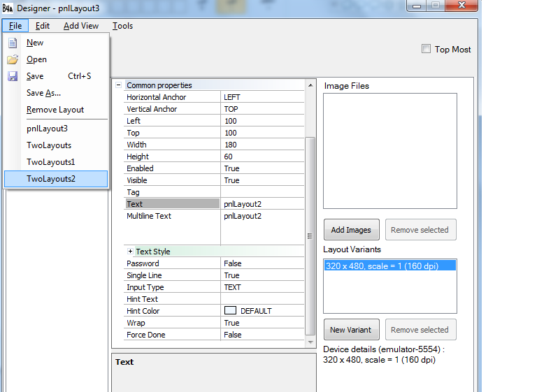
Task: Choose Open from the File menu
Action: [x=57, y=59]
